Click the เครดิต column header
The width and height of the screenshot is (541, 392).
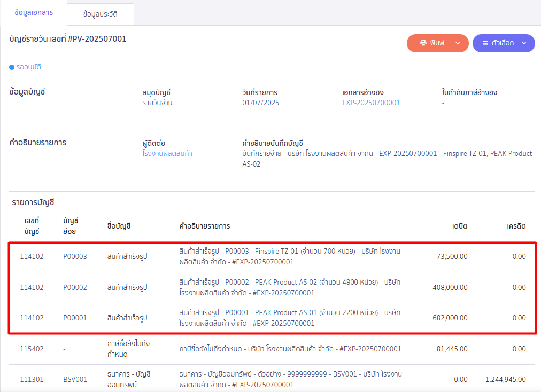[x=516, y=226]
